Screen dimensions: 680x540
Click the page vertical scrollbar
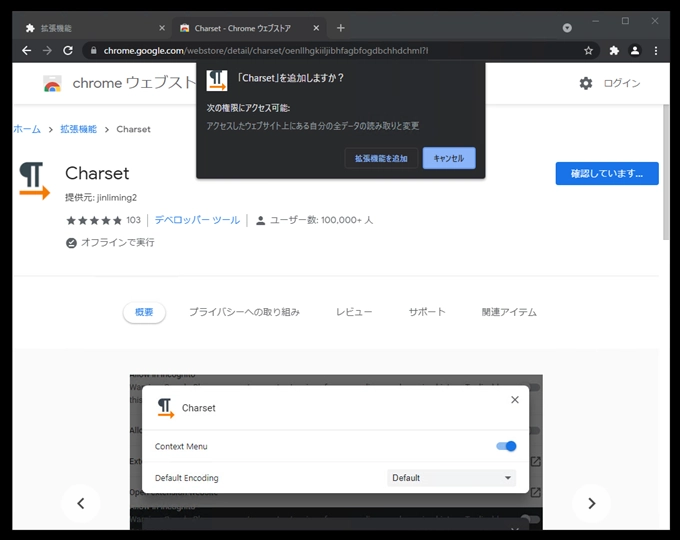point(666,171)
